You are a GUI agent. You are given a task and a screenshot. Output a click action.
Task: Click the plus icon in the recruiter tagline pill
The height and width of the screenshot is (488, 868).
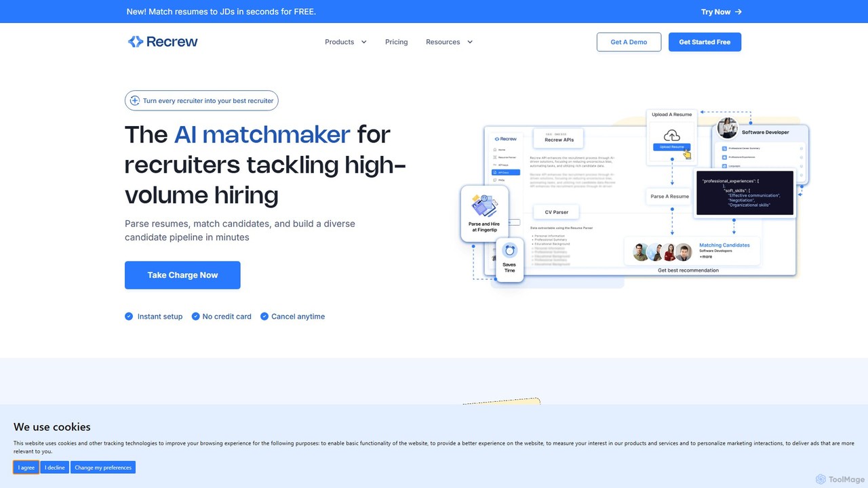point(134,100)
